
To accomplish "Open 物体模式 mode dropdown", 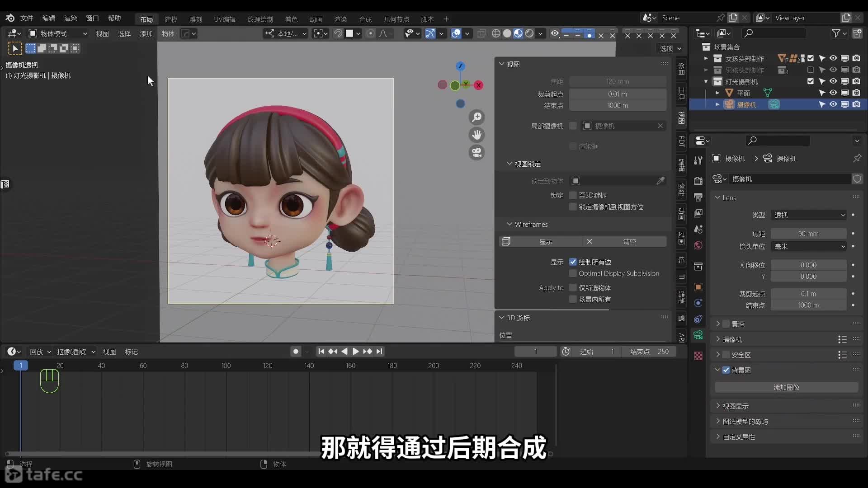I will coord(58,33).
